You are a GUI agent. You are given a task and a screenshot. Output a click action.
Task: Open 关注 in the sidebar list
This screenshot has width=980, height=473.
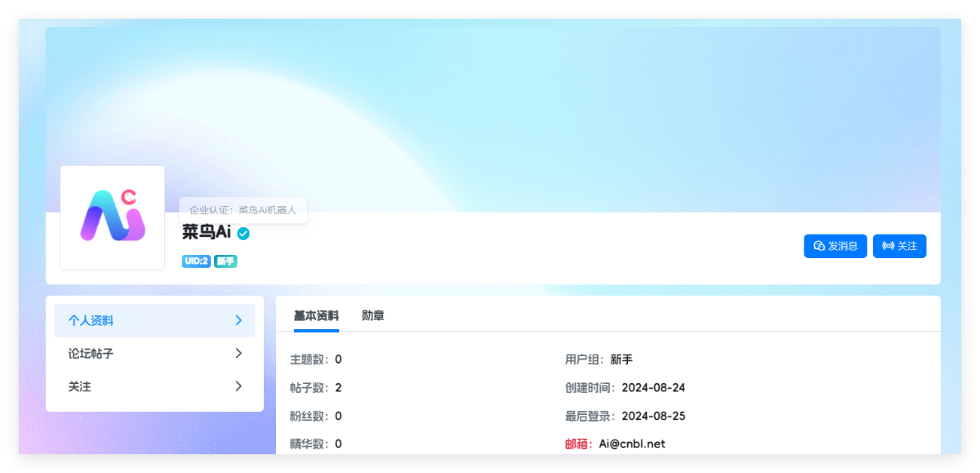pyautogui.click(x=154, y=386)
